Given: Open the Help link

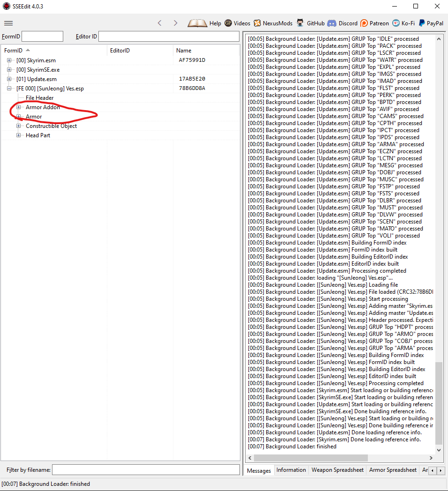Looking at the screenshot, I should tap(215, 23).
